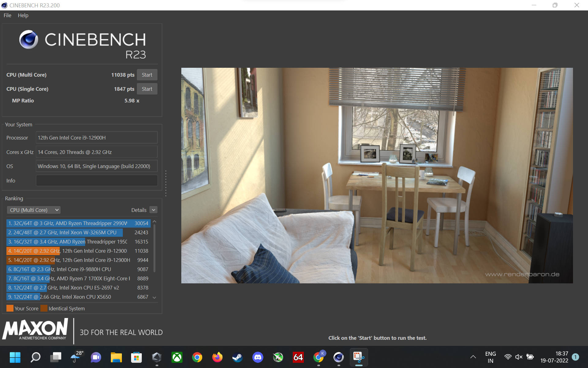
Task: Select rank 7 Ryzen 7 1700X row
Action: (78, 278)
